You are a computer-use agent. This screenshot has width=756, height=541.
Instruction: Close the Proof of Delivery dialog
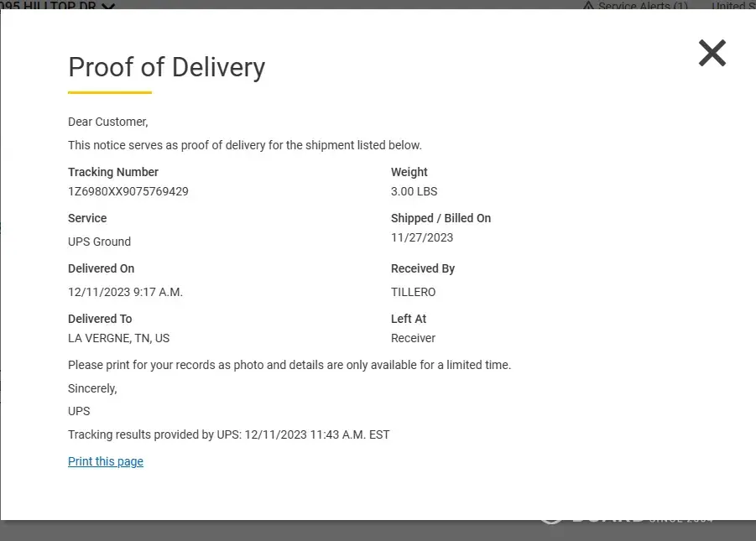712,53
